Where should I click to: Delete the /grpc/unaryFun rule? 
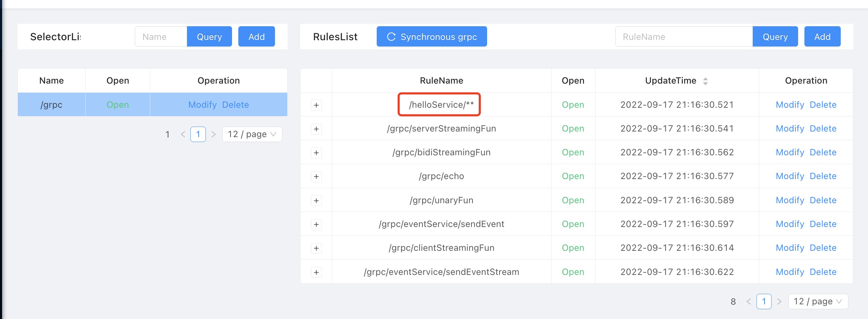click(x=823, y=200)
